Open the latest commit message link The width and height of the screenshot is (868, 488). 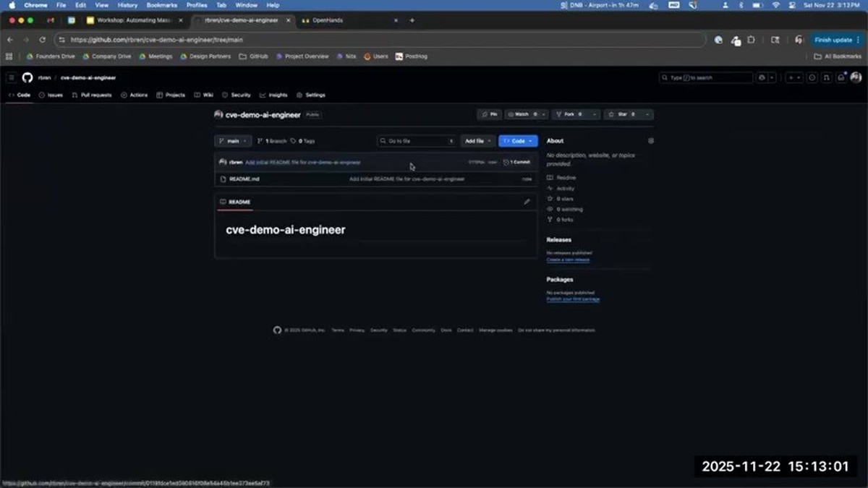302,162
